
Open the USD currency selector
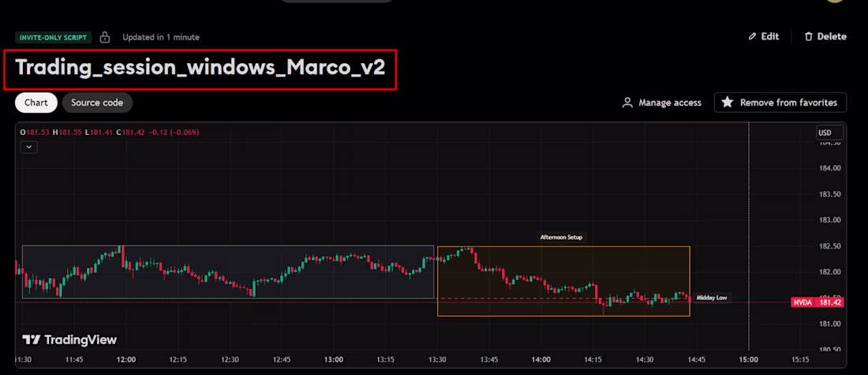click(x=830, y=133)
